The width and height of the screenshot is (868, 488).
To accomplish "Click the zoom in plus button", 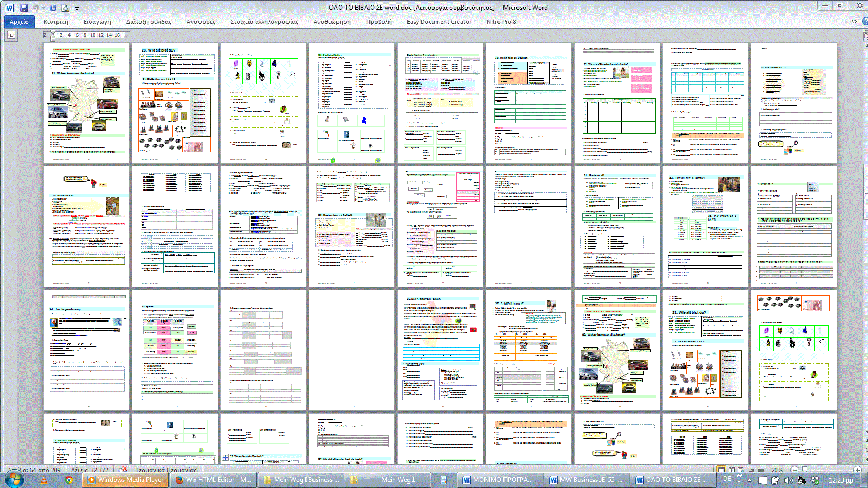I will pyautogui.click(x=858, y=470).
